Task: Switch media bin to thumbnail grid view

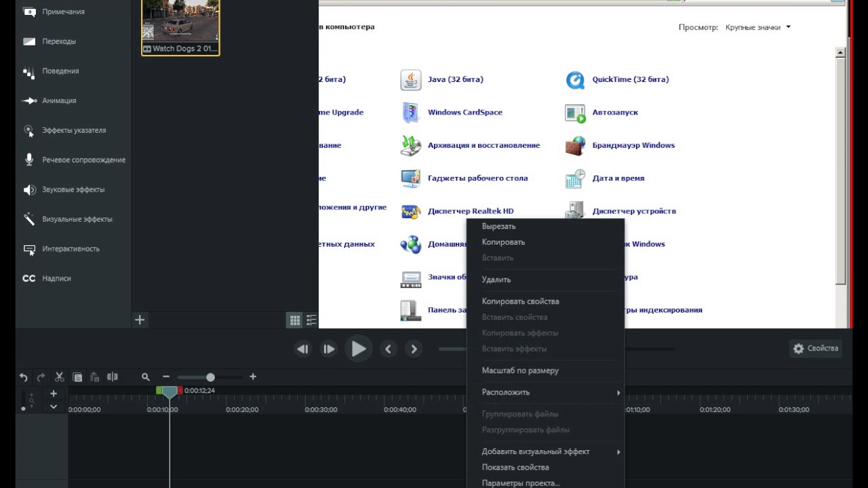Action: pyautogui.click(x=294, y=321)
